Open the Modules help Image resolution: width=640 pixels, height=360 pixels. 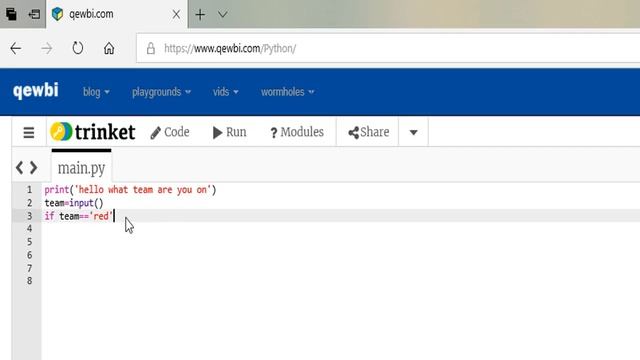tap(297, 132)
